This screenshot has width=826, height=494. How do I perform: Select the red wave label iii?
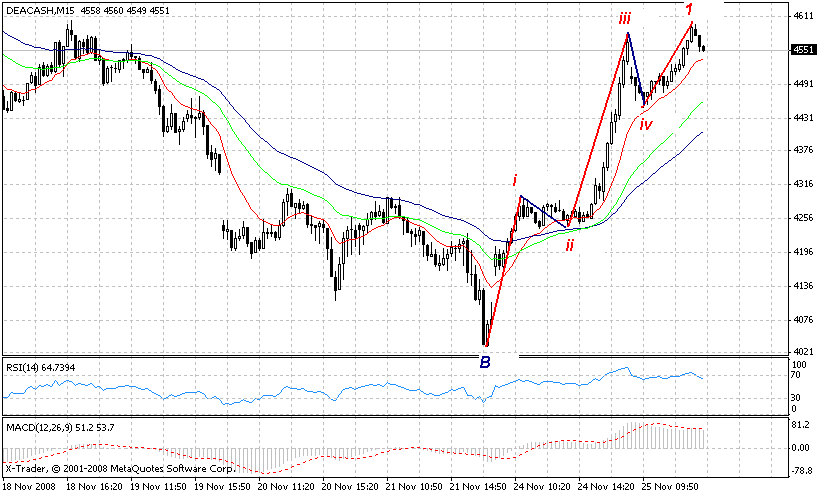pyautogui.click(x=625, y=19)
